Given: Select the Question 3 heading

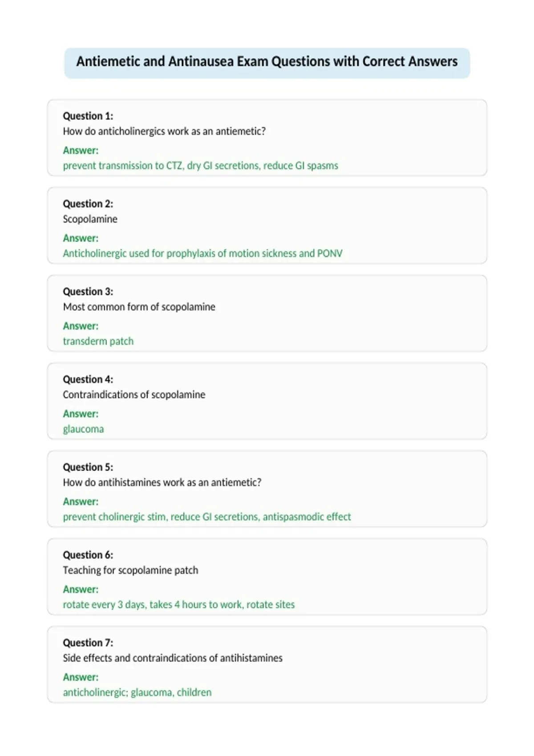Looking at the screenshot, I should tap(88, 291).
